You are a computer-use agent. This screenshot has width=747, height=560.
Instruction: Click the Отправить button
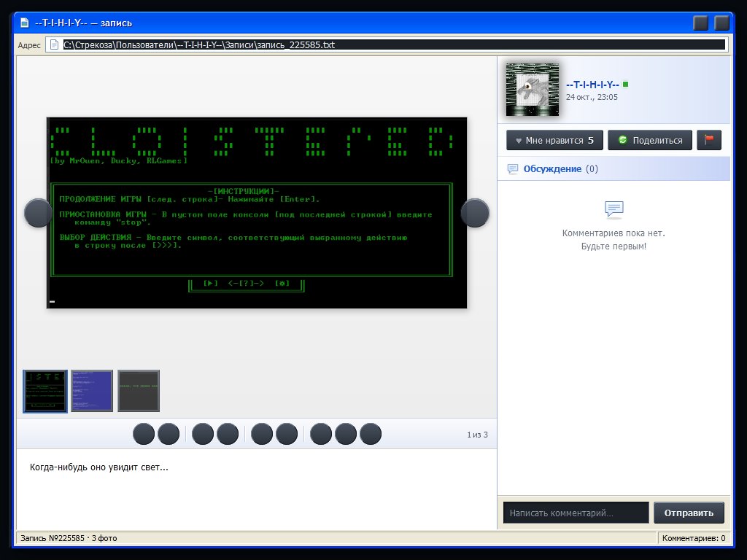[x=689, y=513]
